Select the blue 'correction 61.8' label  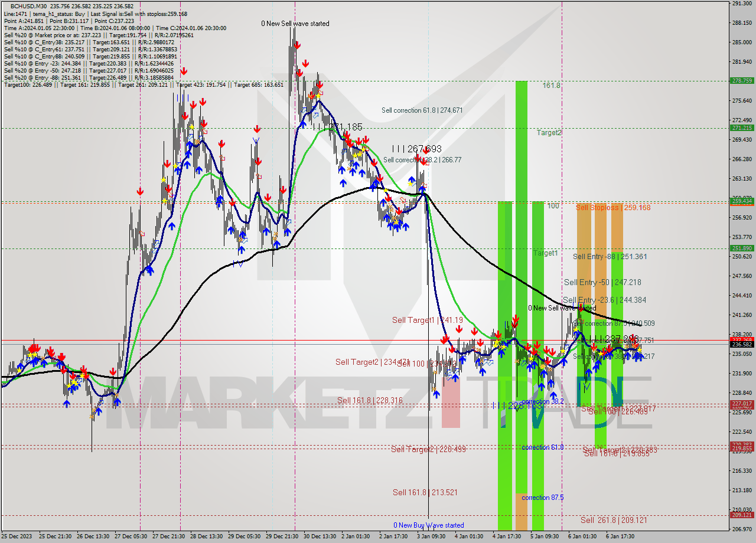pyautogui.click(x=543, y=447)
